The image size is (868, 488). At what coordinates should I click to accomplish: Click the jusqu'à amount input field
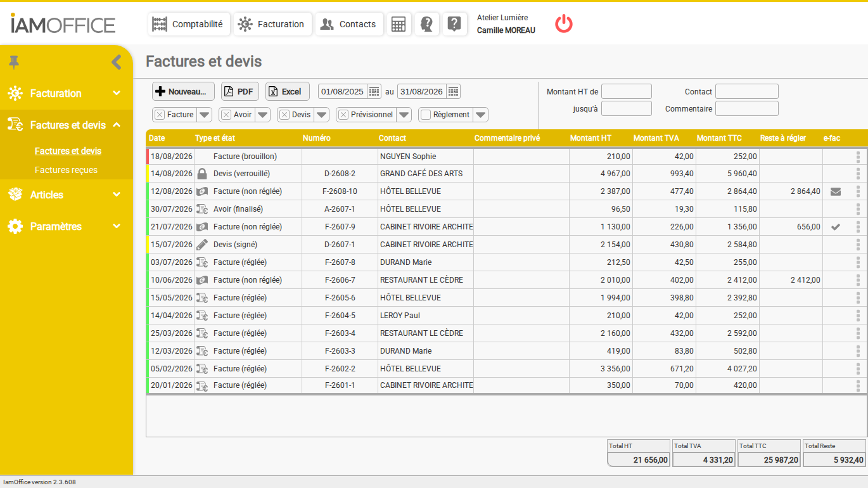(627, 108)
